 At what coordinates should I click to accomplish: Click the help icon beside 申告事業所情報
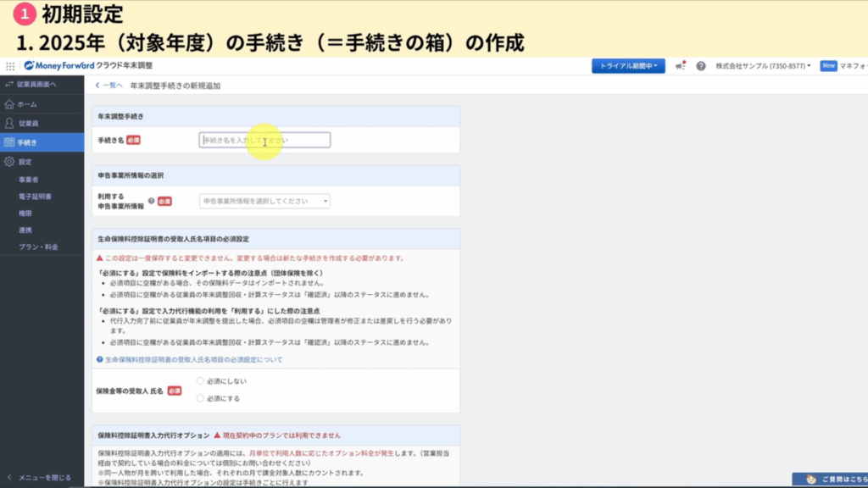click(151, 202)
